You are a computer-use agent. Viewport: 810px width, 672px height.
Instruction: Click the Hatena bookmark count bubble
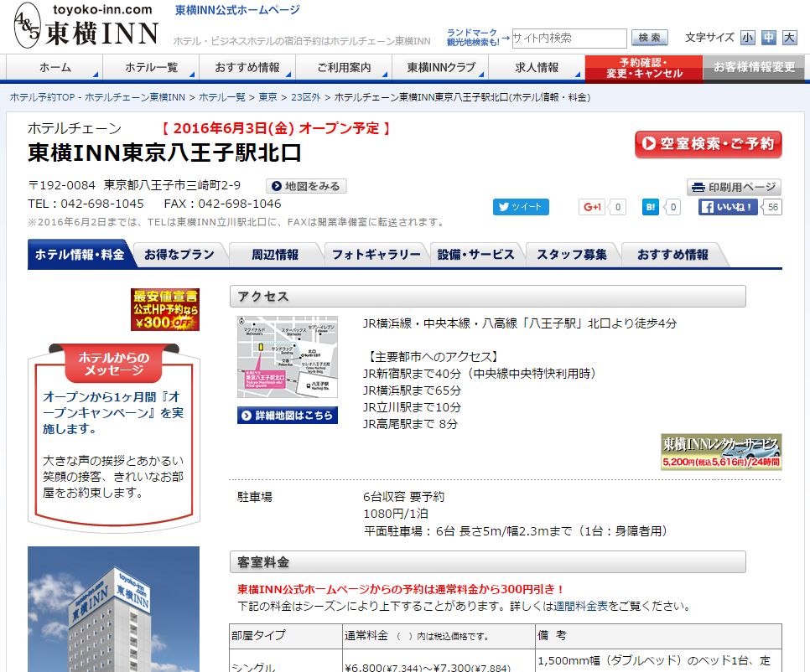[x=672, y=207]
